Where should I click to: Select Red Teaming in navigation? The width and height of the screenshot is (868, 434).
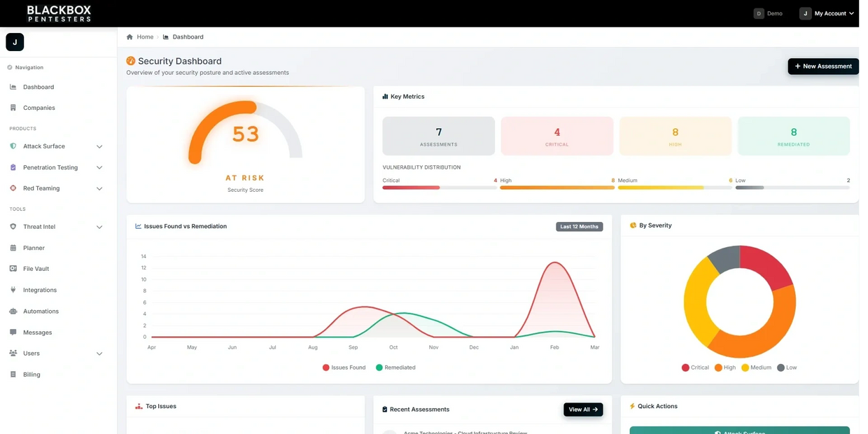tap(41, 188)
